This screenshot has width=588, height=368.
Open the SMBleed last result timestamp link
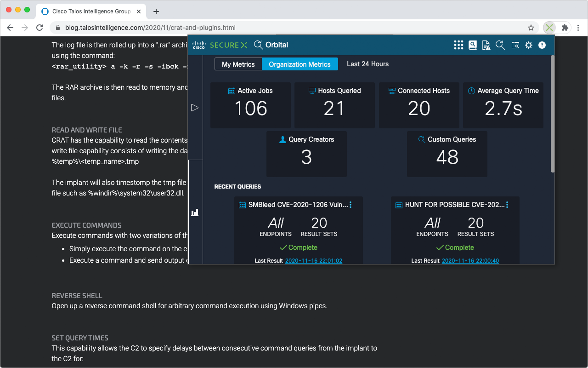pos(313,260)
